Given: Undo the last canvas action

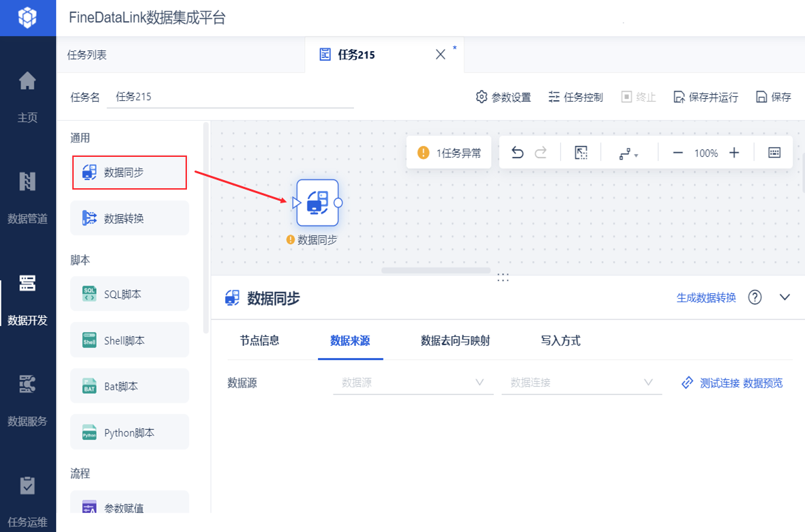Looking at the screenshot, I should click(518, 153).
